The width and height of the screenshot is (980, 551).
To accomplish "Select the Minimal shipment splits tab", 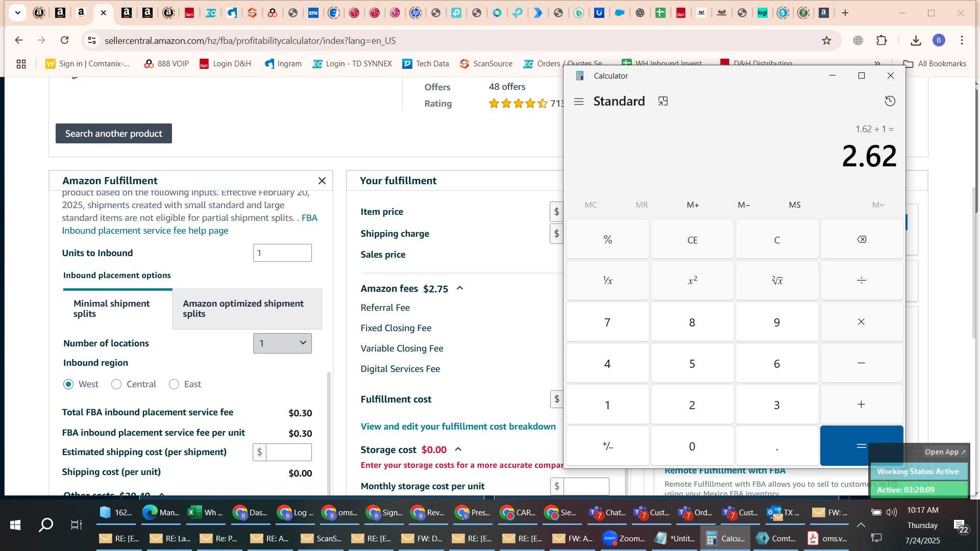I will click(117, 309).
